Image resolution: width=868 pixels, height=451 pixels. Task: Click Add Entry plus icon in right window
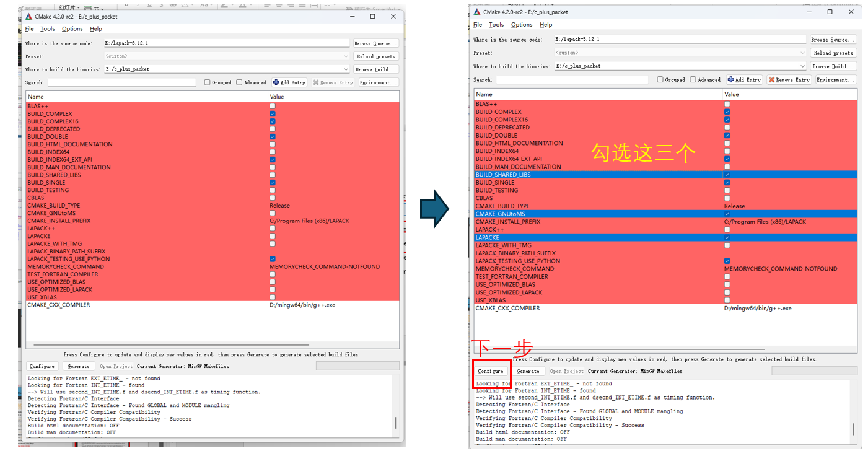(731, 79)
